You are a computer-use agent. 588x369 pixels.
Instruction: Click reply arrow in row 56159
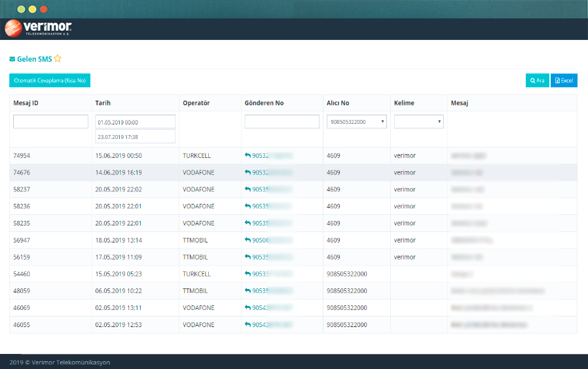pos(248,257)
